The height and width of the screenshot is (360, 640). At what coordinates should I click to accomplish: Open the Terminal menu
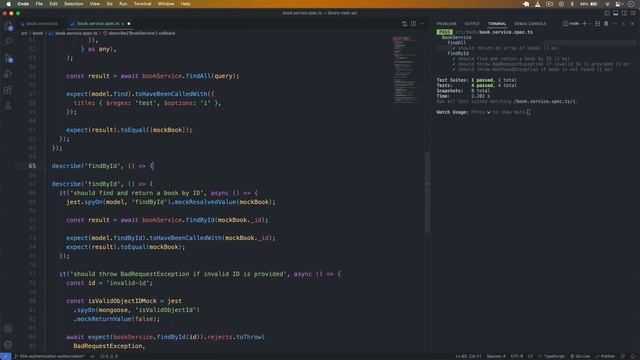pos(142,4)
